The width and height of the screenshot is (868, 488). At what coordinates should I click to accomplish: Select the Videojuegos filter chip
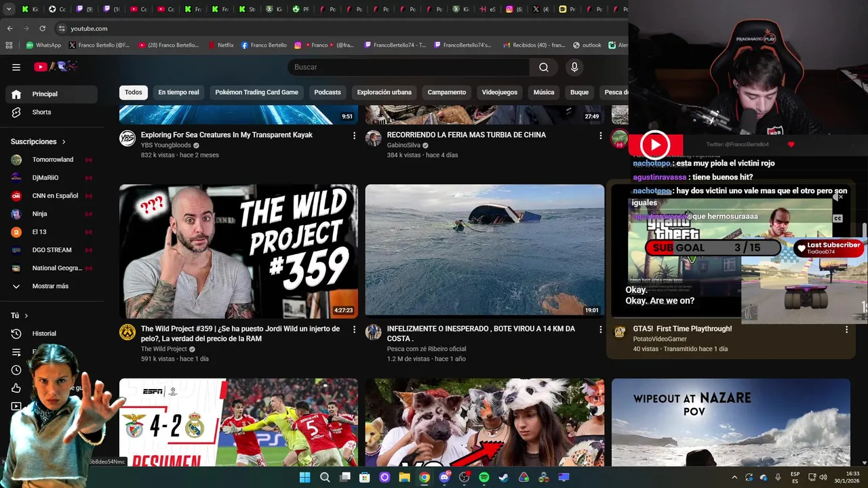(x=499, y=92)
